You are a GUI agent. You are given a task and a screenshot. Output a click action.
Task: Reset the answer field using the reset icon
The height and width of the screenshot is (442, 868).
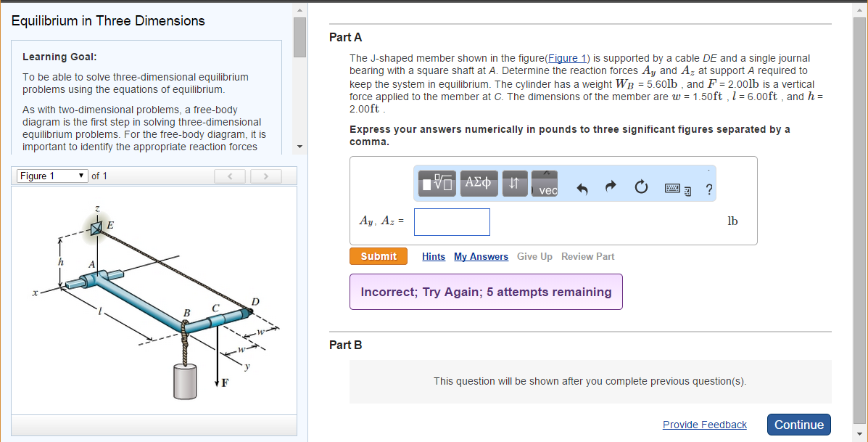tap(640, 187)
